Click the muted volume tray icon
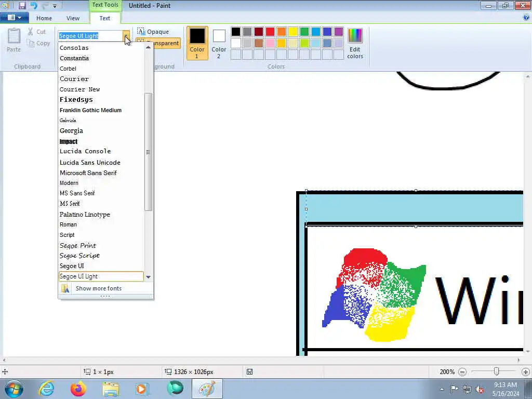The image size is (532, 399). coord(480,389)
